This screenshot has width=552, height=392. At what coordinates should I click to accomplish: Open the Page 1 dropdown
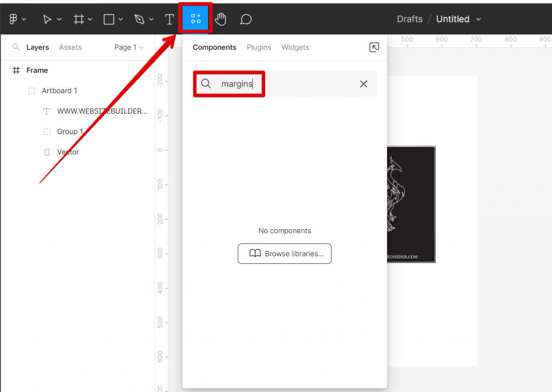129,47
